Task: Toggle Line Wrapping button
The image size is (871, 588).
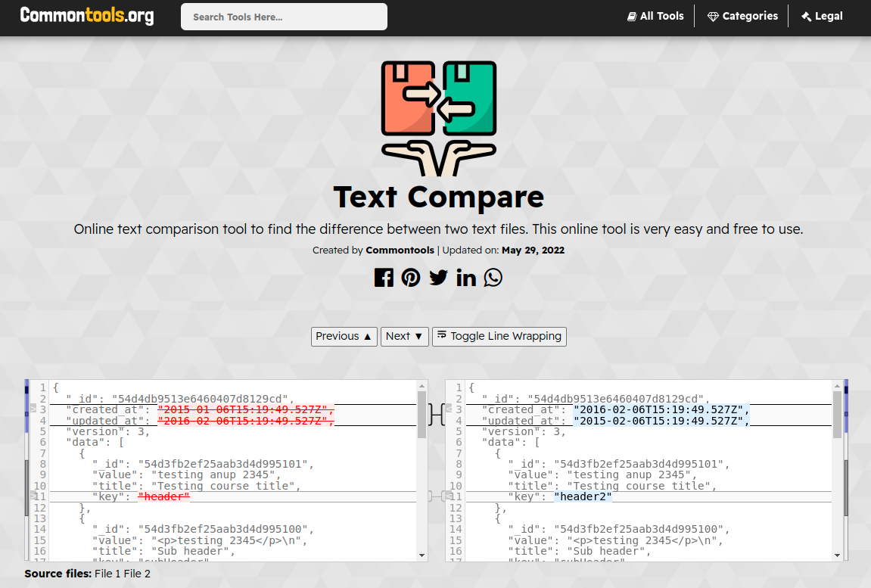Action: (x=499, y=337)
